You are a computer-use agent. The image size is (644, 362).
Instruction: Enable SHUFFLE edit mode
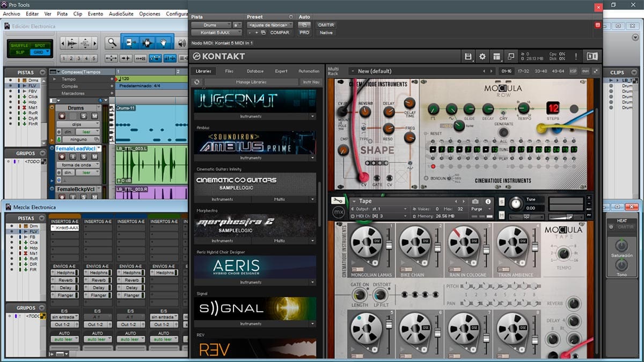[20, 46]
